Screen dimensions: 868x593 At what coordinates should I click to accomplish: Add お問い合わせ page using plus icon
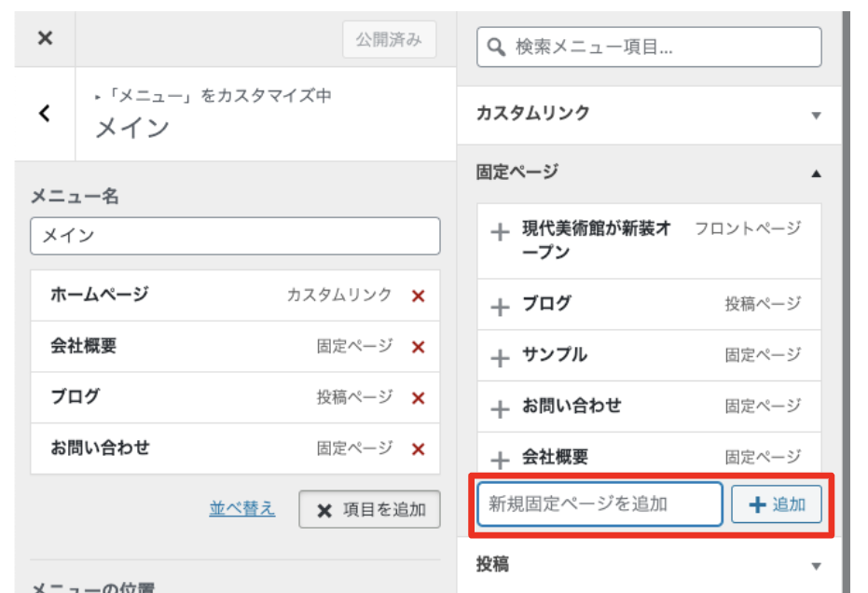pos(501,408)
